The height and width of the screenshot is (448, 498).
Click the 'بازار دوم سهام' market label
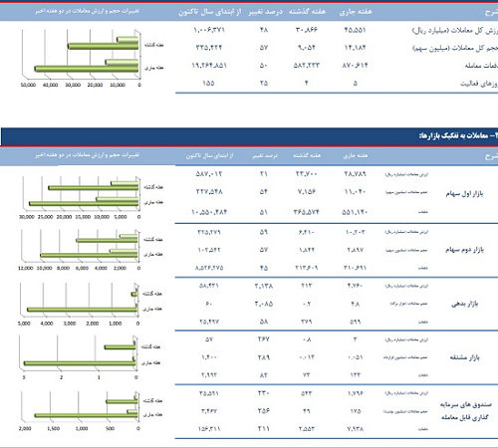pos(464,250)
